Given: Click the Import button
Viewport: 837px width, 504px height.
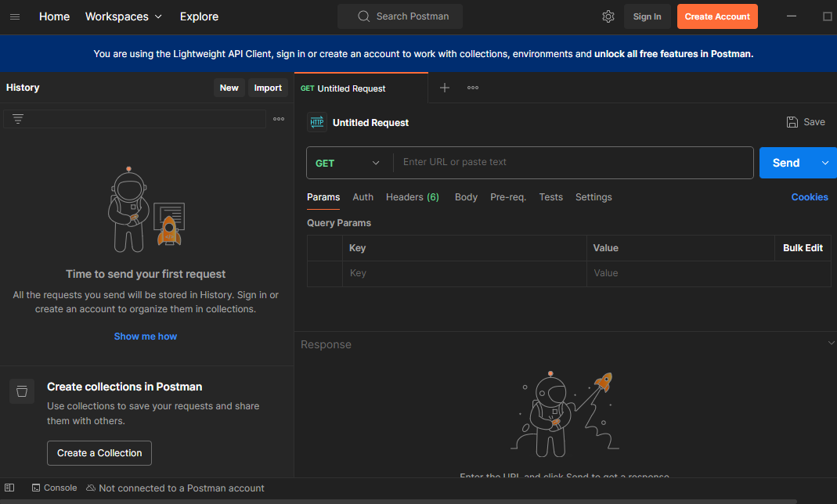Looking at the screenshot, I should [268, 88].
